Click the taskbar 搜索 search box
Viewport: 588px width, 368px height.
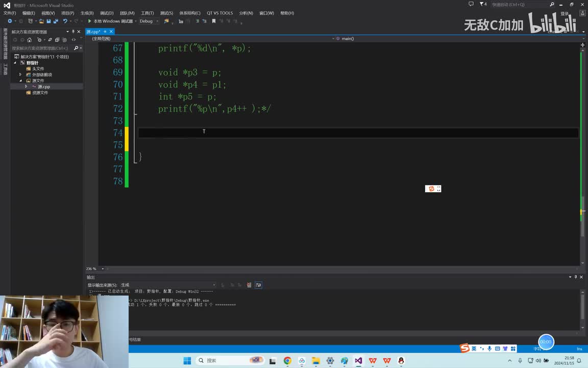(x=230, y=360)
